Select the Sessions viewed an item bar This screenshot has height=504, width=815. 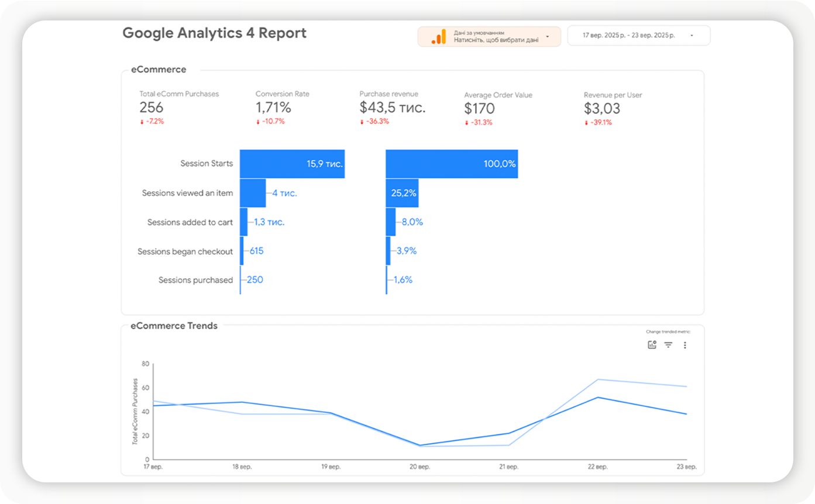(x=253, y=193)
